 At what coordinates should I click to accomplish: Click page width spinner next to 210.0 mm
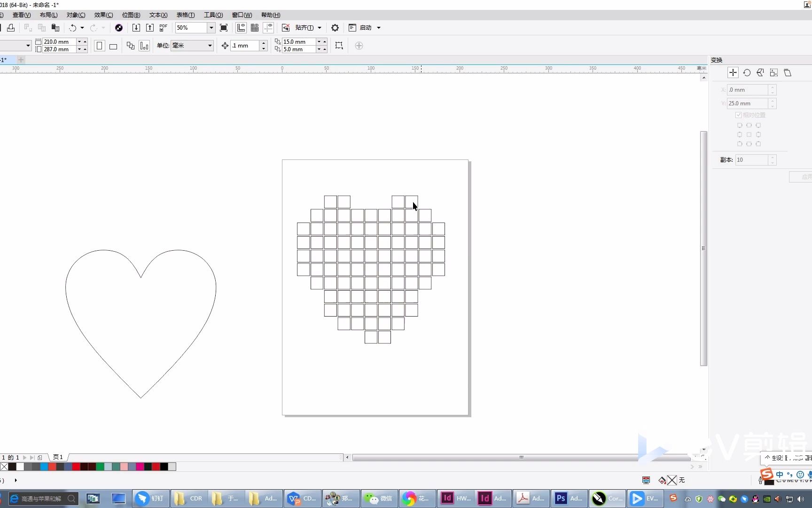82,42
